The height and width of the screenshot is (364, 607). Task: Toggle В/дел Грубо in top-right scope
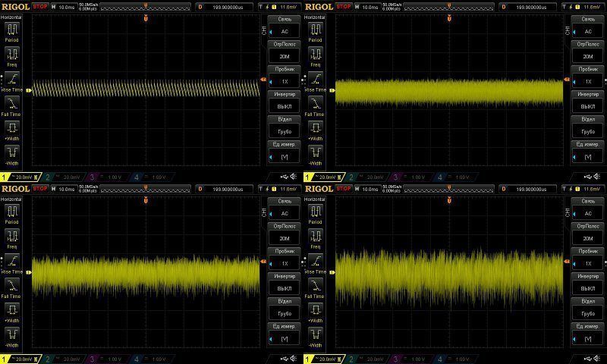(588, 127)
